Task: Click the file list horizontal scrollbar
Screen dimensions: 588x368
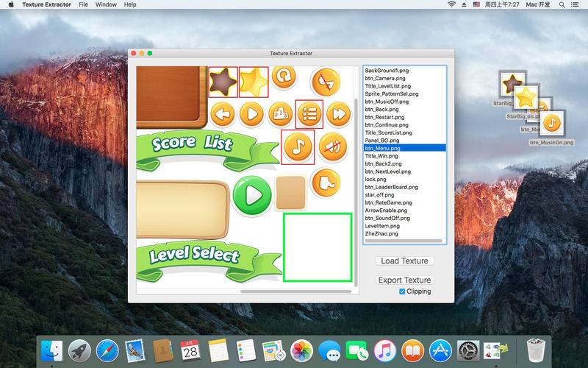Action: [x=403, y=241]
